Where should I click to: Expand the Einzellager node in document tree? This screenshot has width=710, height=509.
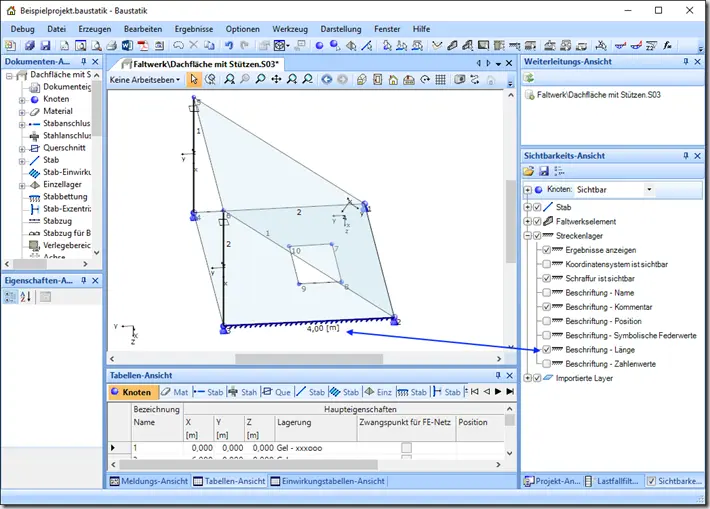[x=22, y=185]
